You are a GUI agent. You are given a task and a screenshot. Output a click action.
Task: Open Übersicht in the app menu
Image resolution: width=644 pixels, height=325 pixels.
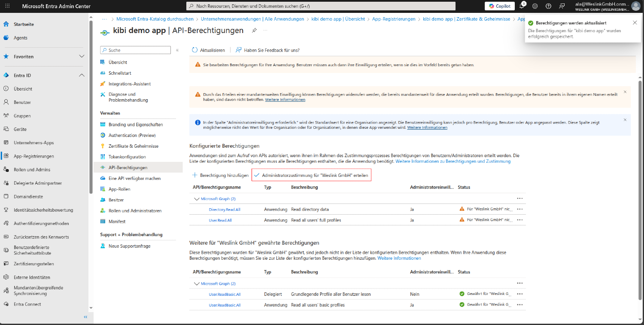(118, 62)
